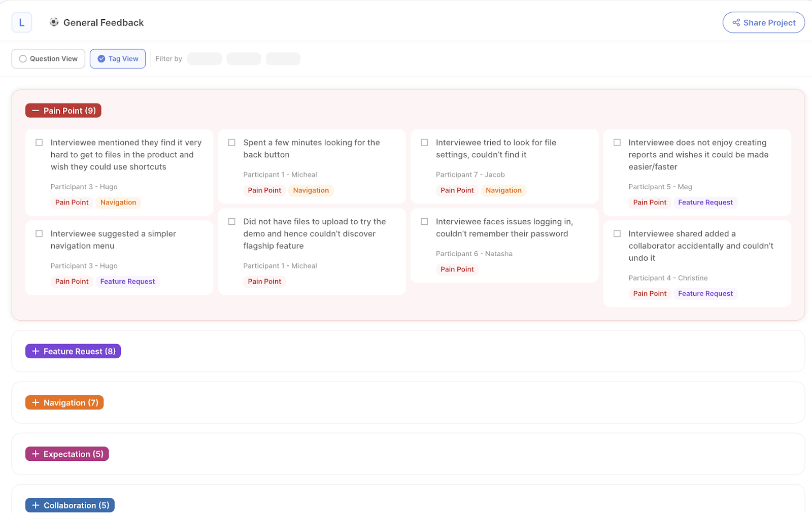Click the 'Filter by' label
This screenshot has width=812, height=513.
click(168, 59)
